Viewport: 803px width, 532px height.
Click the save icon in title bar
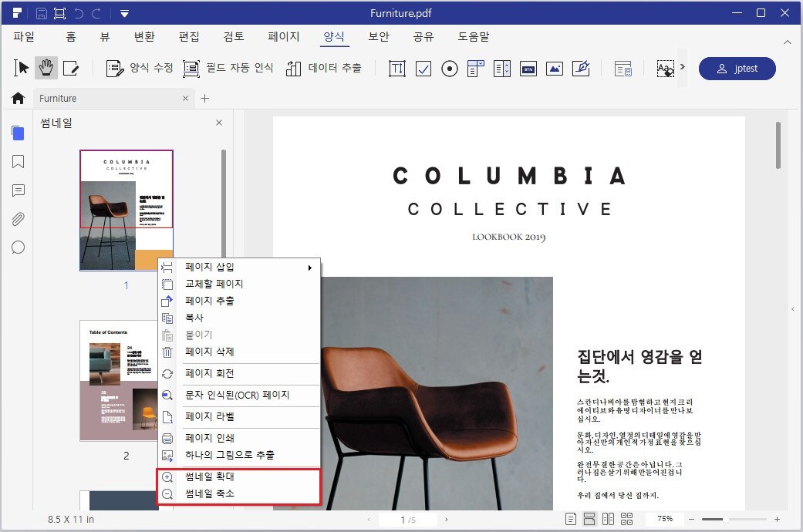[42, 13]
